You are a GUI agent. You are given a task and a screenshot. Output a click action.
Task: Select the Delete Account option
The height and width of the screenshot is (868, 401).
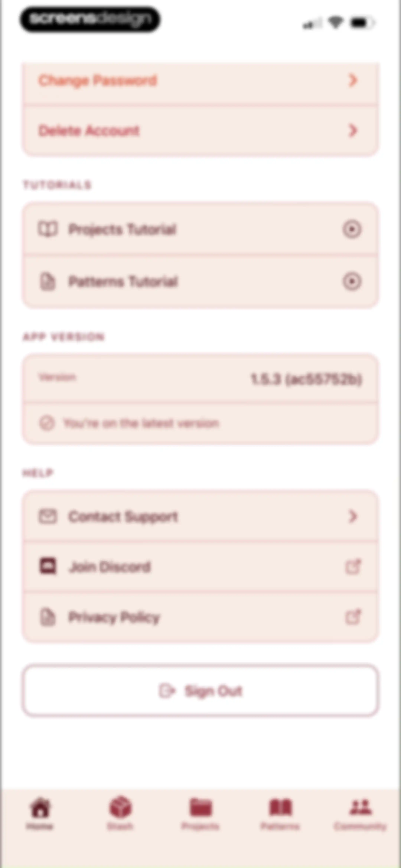[201, 130]
